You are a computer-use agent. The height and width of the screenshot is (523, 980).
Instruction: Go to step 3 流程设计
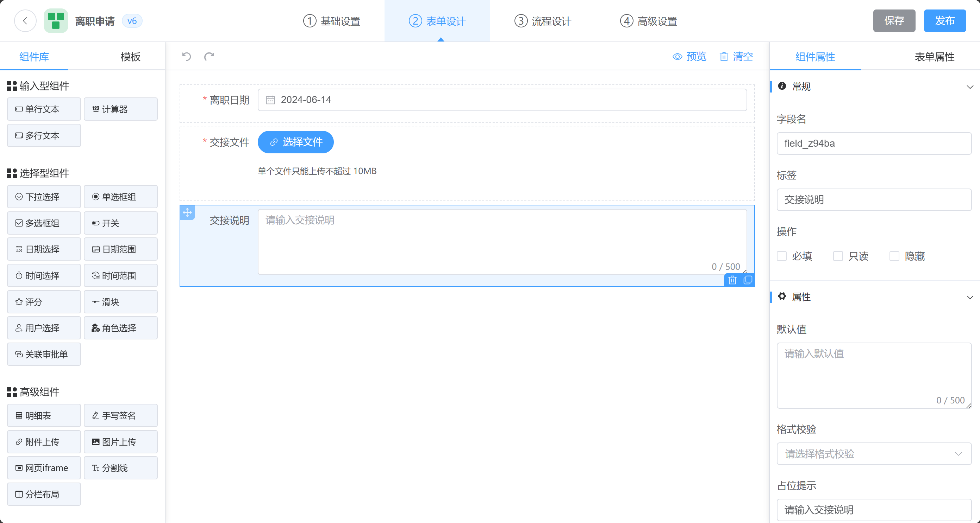pyautogui.click(x=543, y=21)
